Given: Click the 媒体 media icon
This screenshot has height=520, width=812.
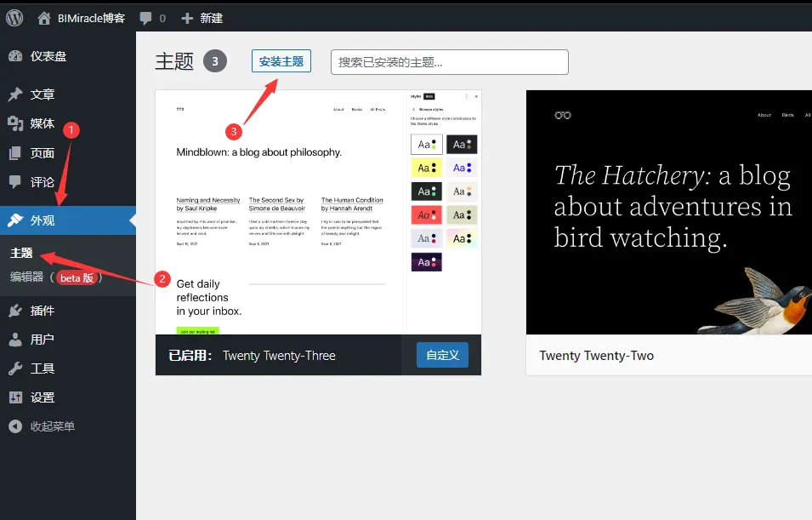Looking at the screenshot, I should pyautogui.click(x=15, y=123).
